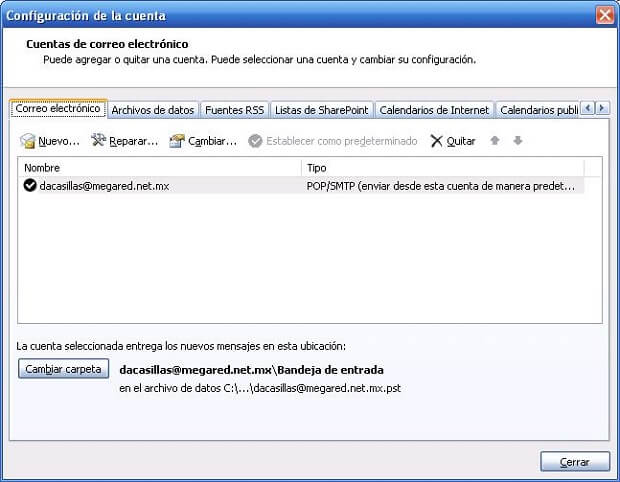The image size is (620, 482).
Task: Click the Cambiar account settings icon
Action: [x=177, y=141]
